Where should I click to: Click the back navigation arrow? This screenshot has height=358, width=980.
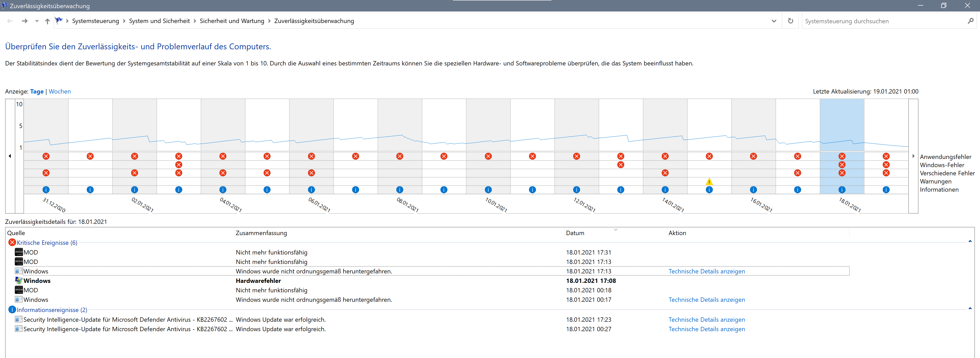point(10,21)
